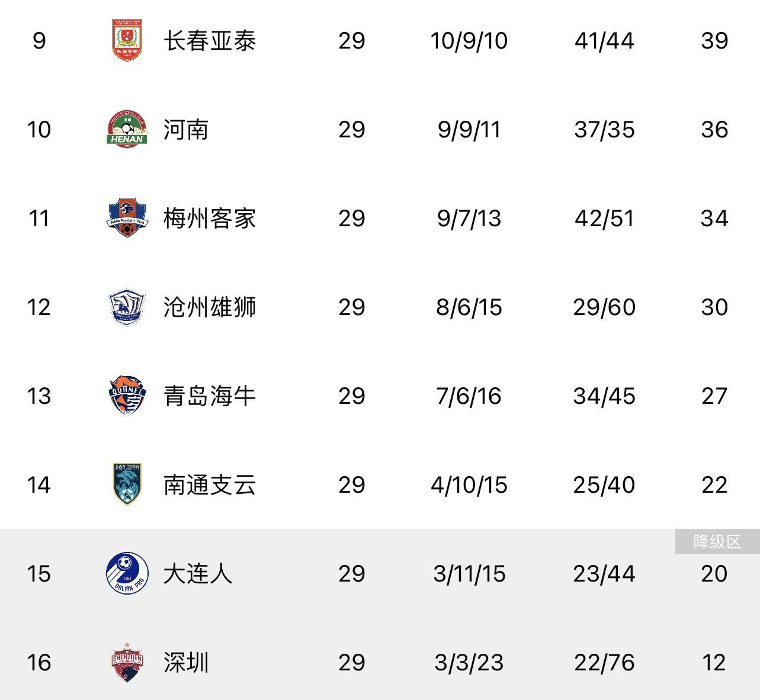Tap the 降级区 relegation zone label

coord(717,541)
